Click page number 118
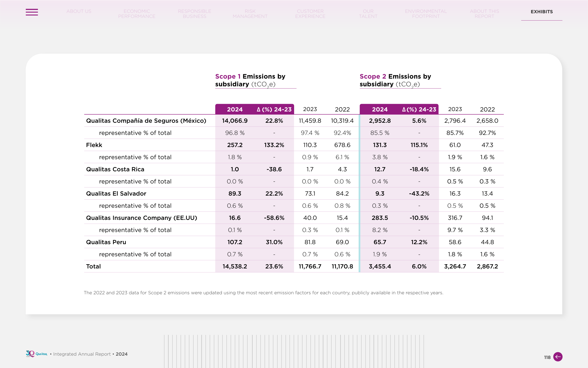Image resolution: width=588 pixels, height=368 pixels. point(547,357)
